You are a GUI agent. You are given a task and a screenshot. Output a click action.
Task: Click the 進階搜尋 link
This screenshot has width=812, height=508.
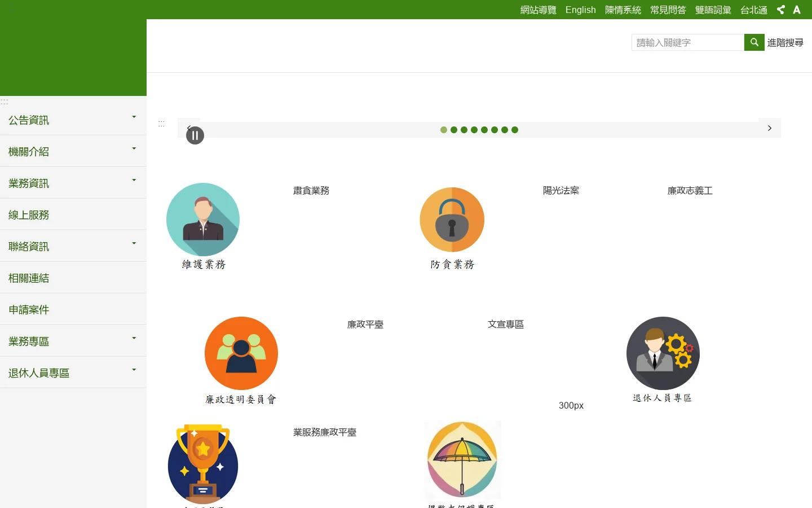tap(785, 42)
